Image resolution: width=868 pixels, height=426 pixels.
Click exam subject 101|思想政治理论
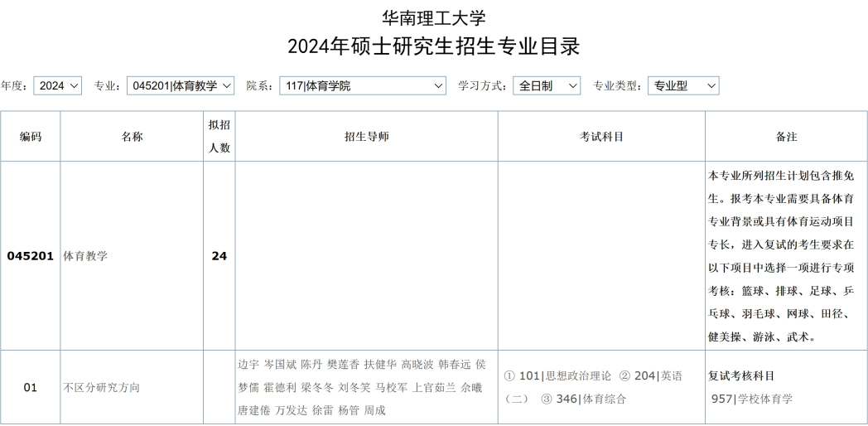(565, 376)
